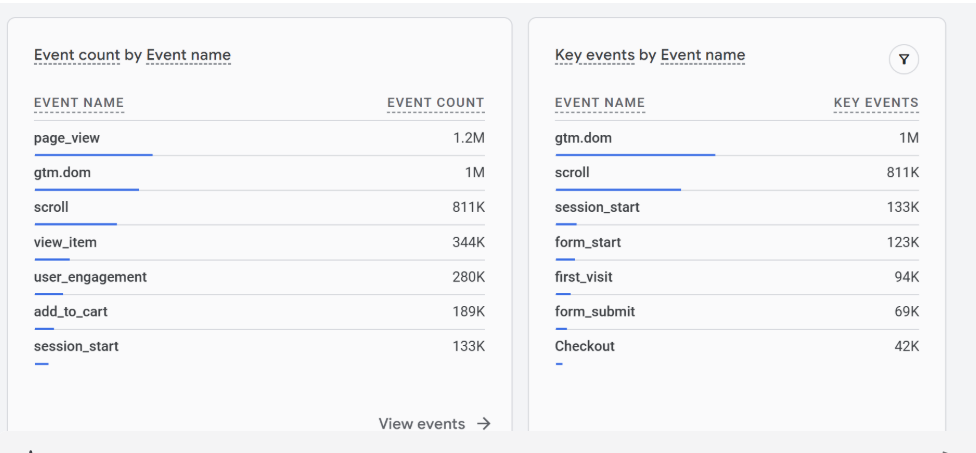
Task: Select the add_to_cart event row
Action: [x=71, y=312]
